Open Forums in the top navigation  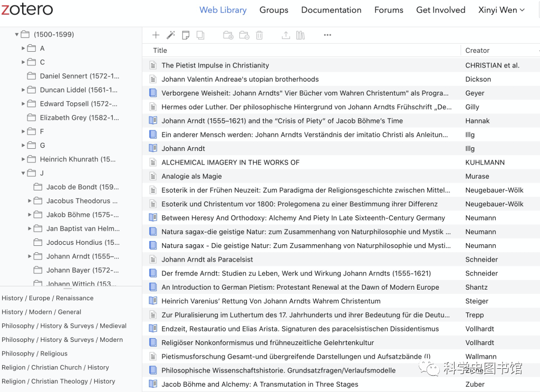tap(389, 10)
